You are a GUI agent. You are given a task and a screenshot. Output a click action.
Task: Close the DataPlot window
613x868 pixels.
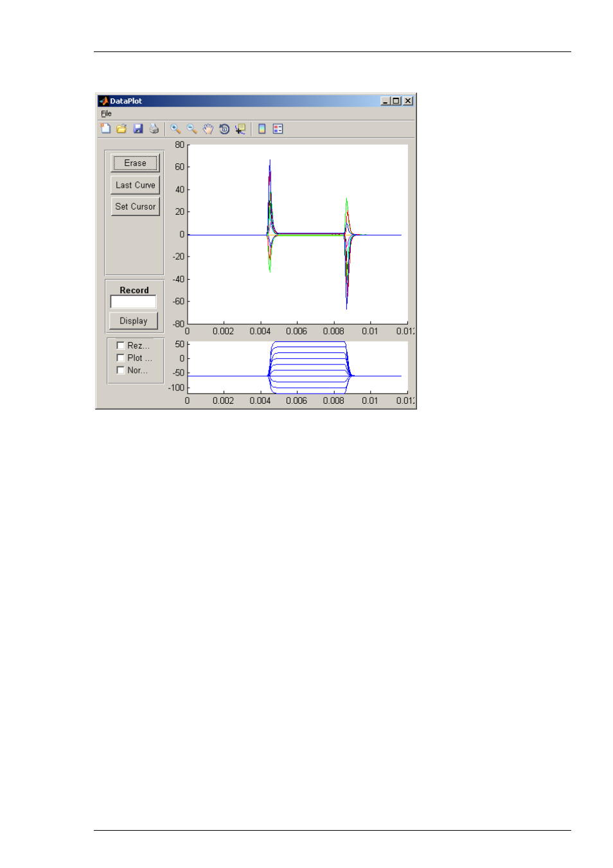408,101
